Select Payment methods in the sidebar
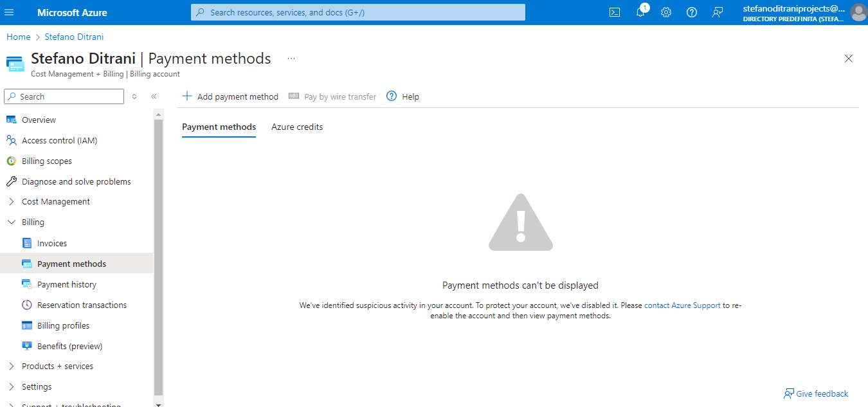This screenshot has height=407, width=868. [x=77, y=264]
